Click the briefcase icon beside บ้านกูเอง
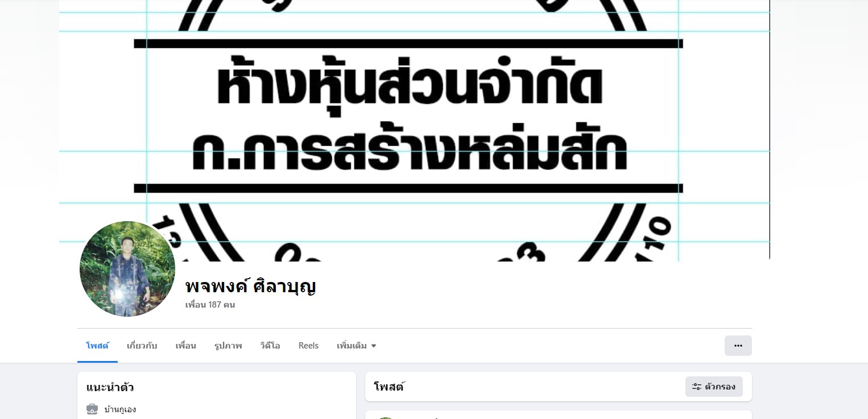Screen dimensions: 868x419 92,409
